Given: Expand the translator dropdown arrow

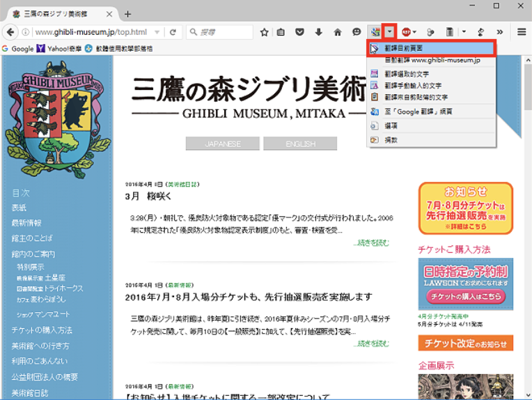Looking at the screenshot, I should [389, 32].
